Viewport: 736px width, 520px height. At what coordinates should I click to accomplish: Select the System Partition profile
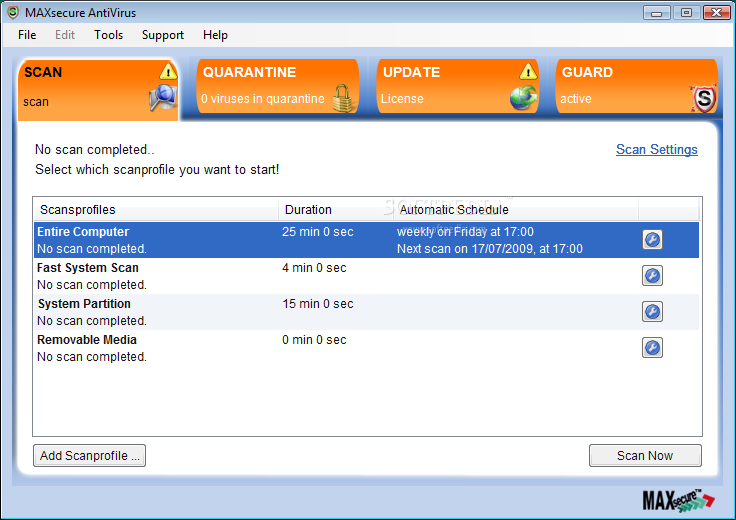point(366,312)
